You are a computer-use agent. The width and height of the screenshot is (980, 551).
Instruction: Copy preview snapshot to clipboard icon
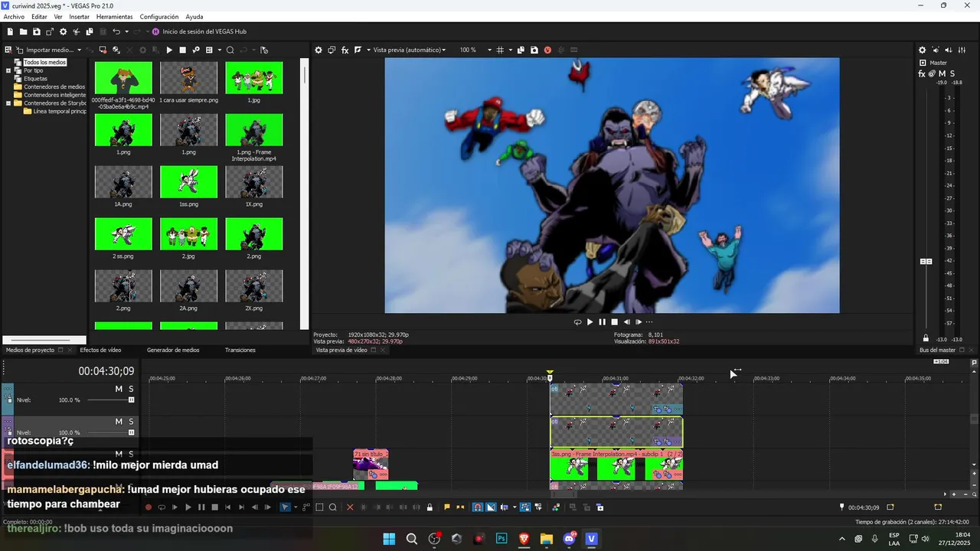[x=521, y=50]
